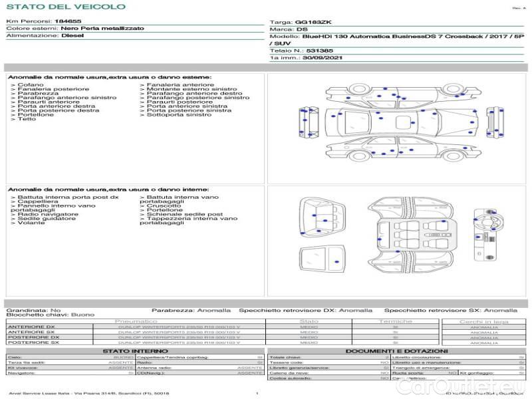Click the Parabrezza Anomalla status text

[192, 311]
